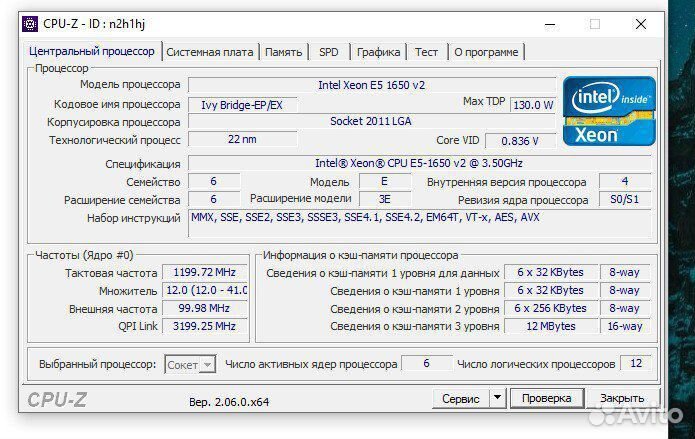Click the Socket 2011 LGA package field
695x439 pixels.
(371, 121)
